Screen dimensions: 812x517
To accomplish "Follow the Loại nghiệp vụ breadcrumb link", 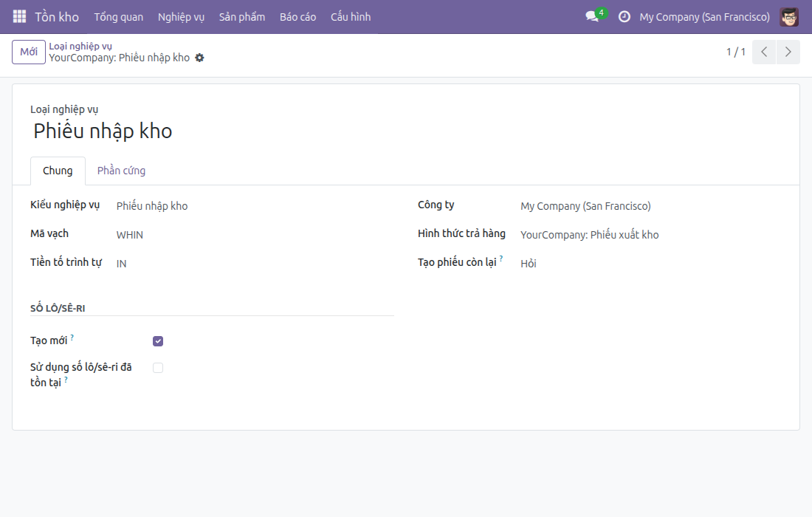I will [x=80, y=46].
